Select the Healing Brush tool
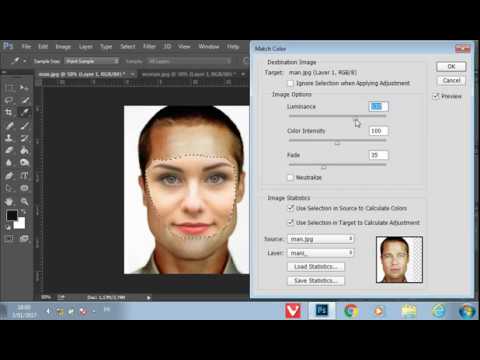 point(9,125)
